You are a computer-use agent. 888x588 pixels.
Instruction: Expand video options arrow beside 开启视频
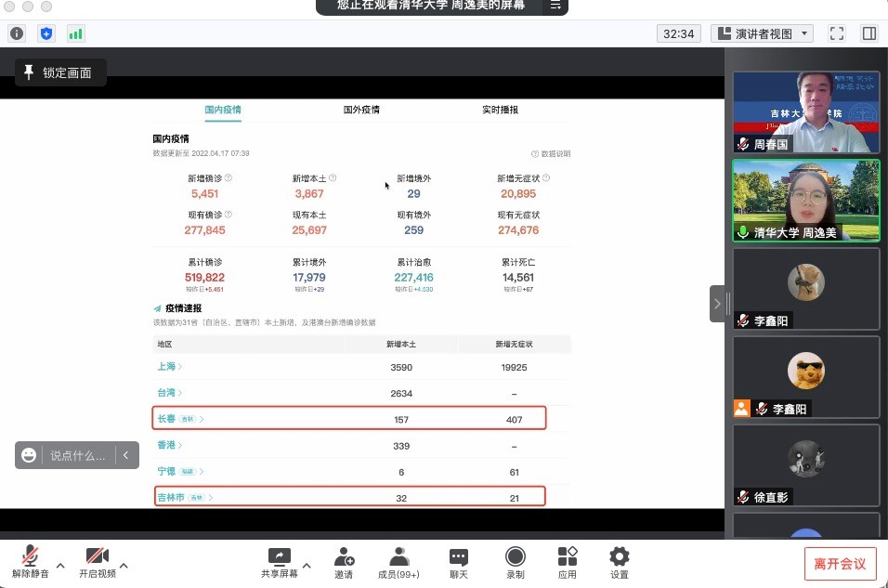click(x=124, y=564)
